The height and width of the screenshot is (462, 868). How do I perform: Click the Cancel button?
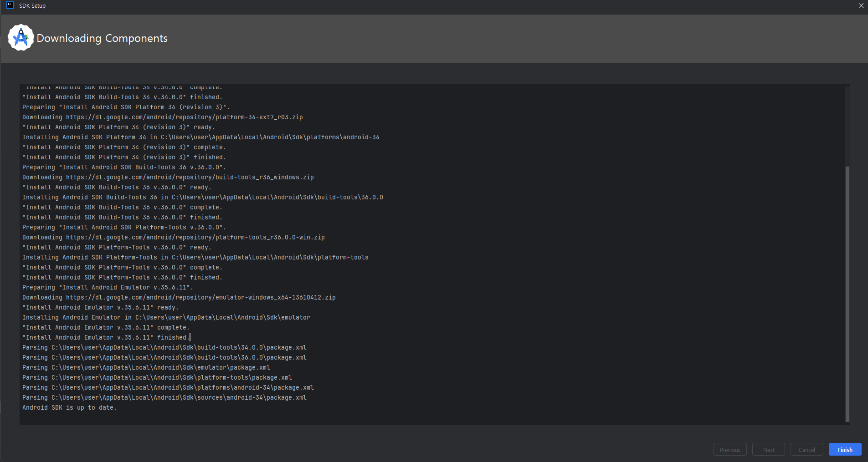click(806, 450)
